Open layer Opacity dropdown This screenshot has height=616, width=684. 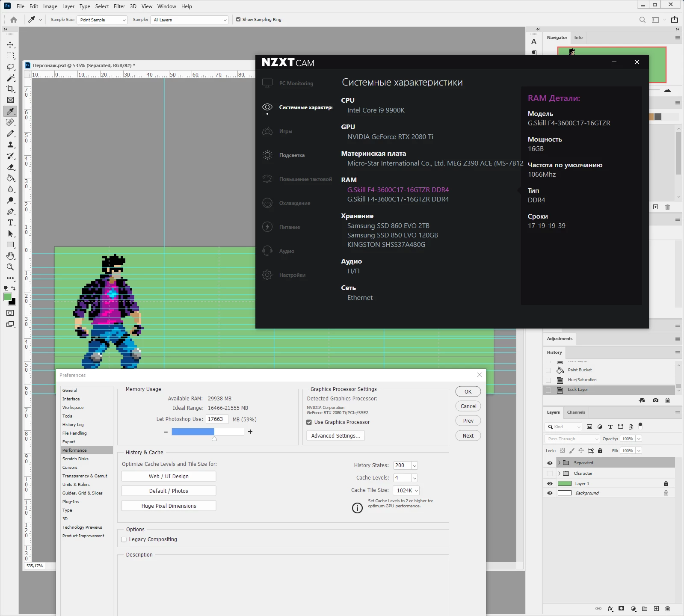[639, 438]
